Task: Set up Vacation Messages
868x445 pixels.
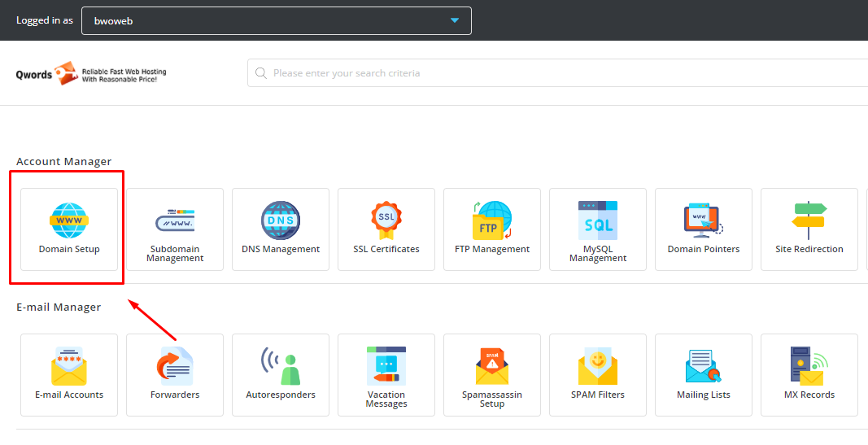Action: 386,374
